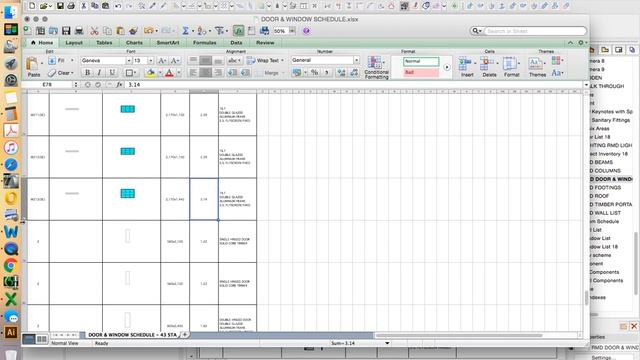
Task: Switch to Page Layout view icon
Action: (42, 339)
